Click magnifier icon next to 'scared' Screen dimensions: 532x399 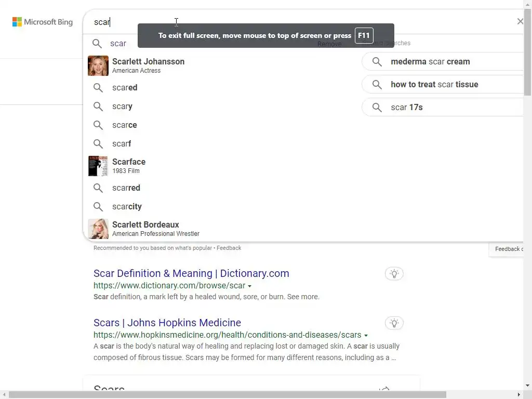tap(98, 87)
